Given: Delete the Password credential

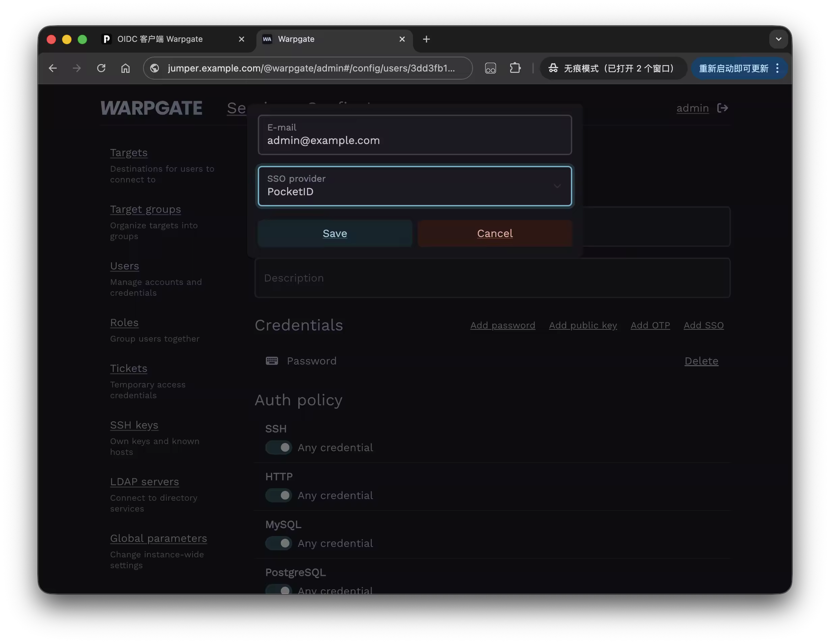Looking at the screenshot, I should coord(701,361).
